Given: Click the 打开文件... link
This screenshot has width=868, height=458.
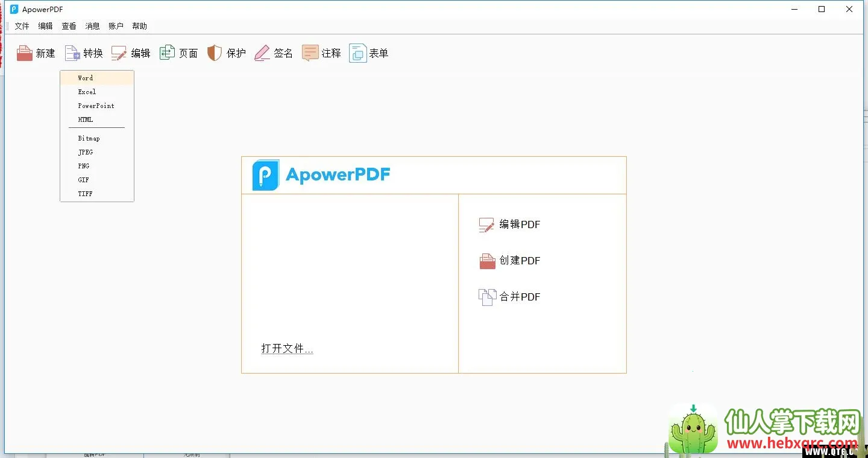Looking at the screenshot, I should click(x=287, y=349).
